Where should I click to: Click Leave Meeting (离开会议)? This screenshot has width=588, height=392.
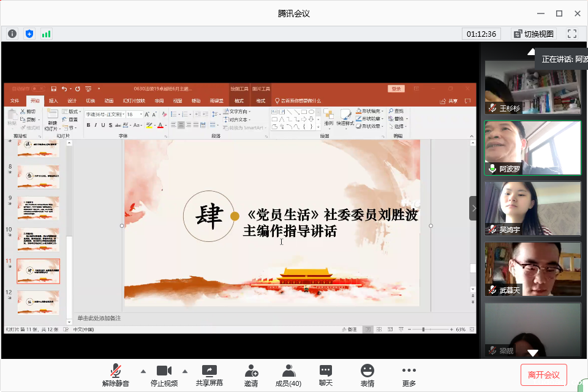544,374
